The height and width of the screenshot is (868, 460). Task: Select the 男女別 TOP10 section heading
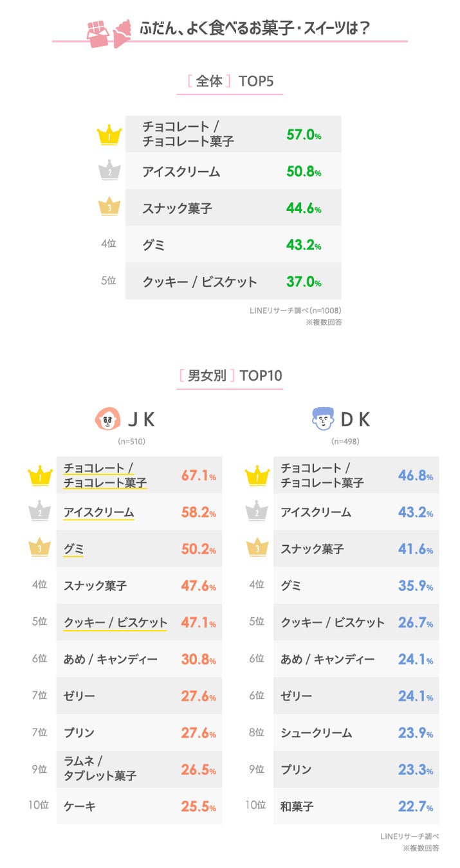coord(230,375)
